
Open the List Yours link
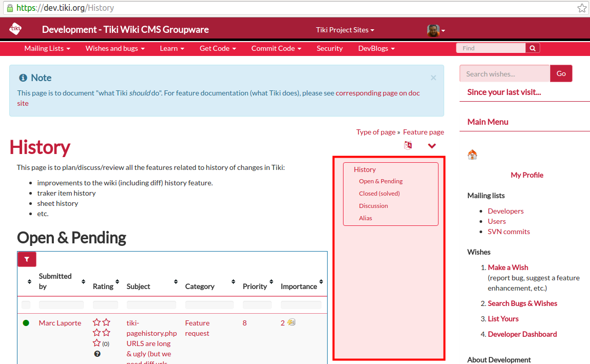tap(503, 319)
